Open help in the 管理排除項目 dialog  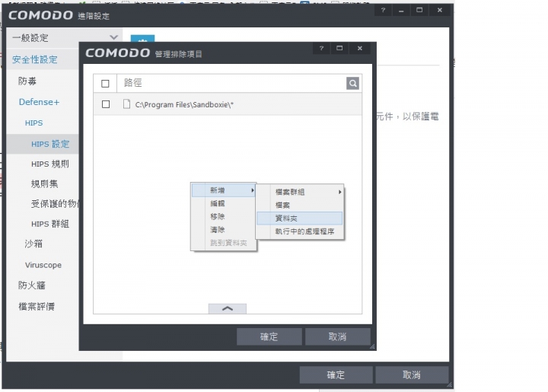[x=321, y=48]
